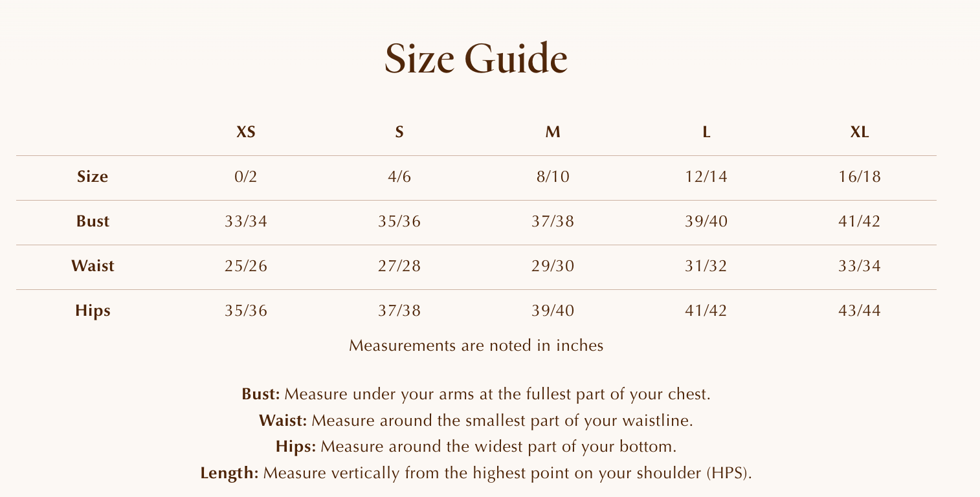Click the 12/14 size cell
This screenshot has height=497, width=980.
click(706, 177)
